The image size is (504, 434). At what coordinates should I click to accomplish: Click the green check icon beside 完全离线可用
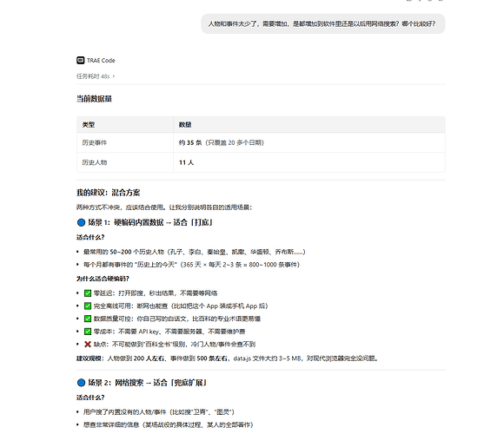point(88,306)
